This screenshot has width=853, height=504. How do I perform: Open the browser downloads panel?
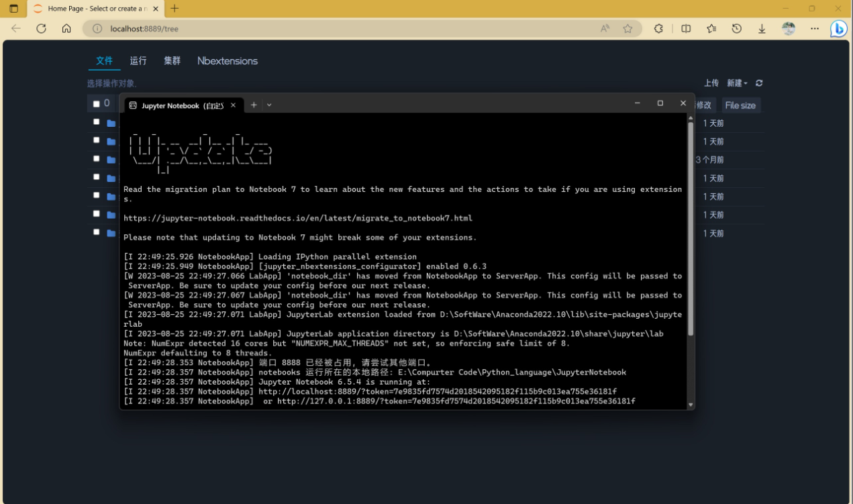pos(762,29)
